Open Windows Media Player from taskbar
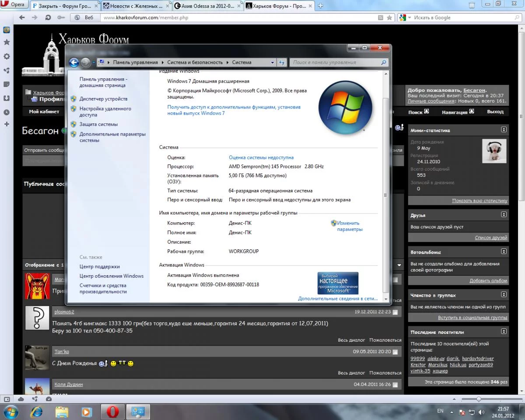The width and height of the screenshot is (525, 420). [x=87, y=412]
